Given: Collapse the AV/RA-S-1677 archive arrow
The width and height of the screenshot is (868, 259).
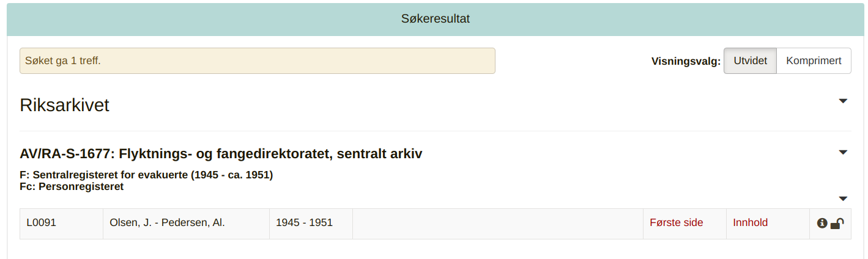Looking at the screenshot, I should click(843, 152).
